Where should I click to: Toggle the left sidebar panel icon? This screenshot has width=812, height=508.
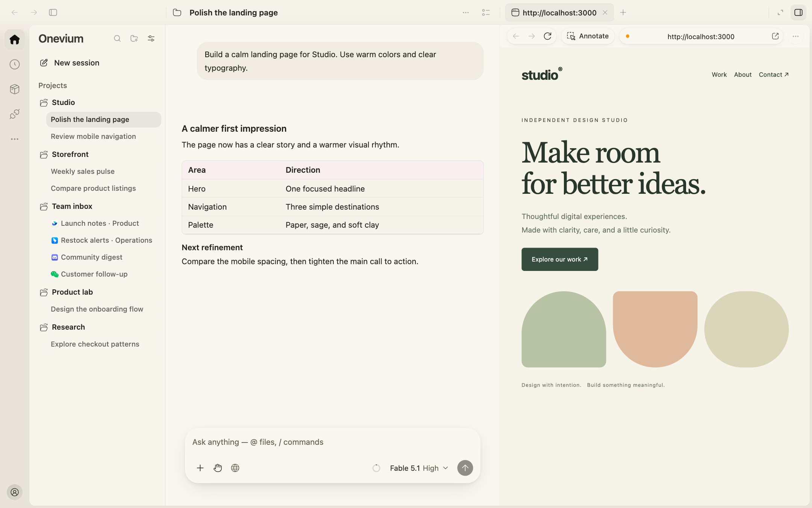pos(53,12)
